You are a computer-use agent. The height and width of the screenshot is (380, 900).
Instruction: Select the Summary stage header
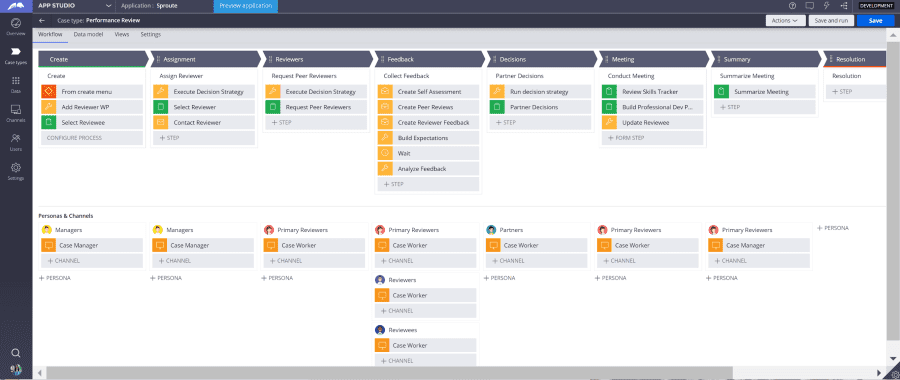click(x=766, y=59)
